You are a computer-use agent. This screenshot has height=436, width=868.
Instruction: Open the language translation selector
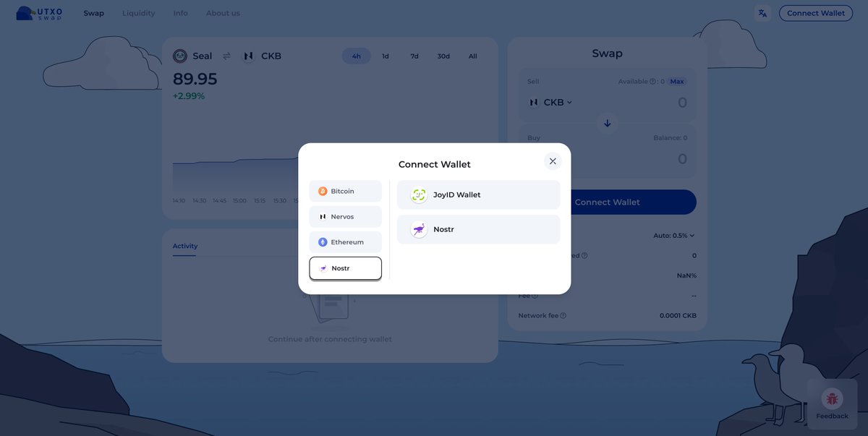762,13
